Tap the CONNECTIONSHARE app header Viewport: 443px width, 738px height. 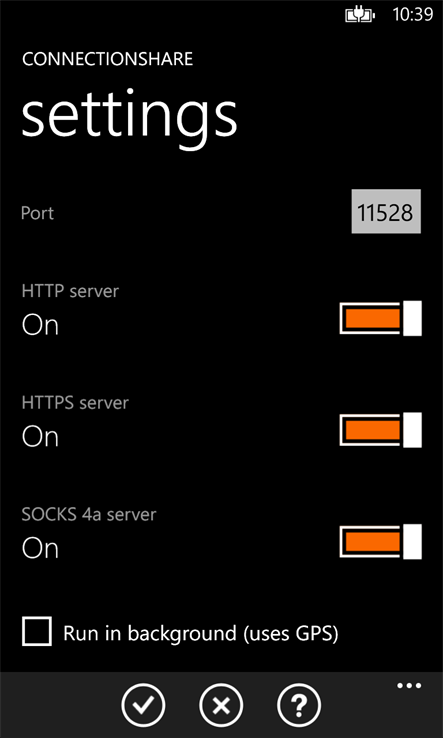107,59
